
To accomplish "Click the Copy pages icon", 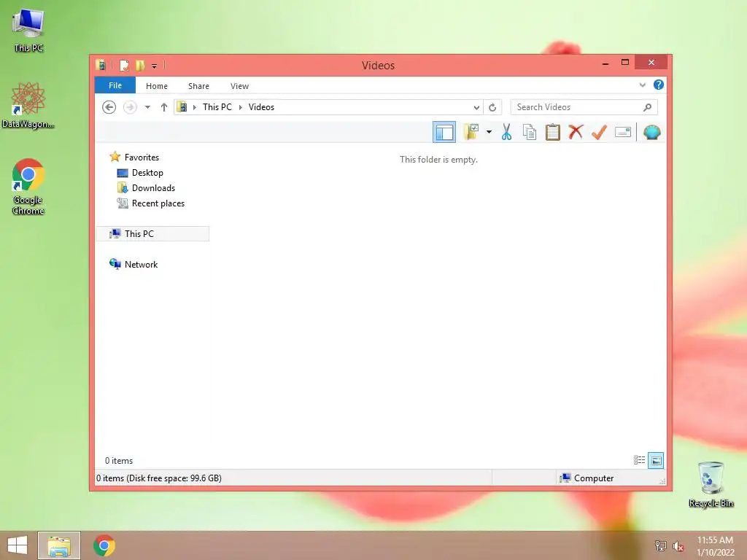I will click(530, 132).
